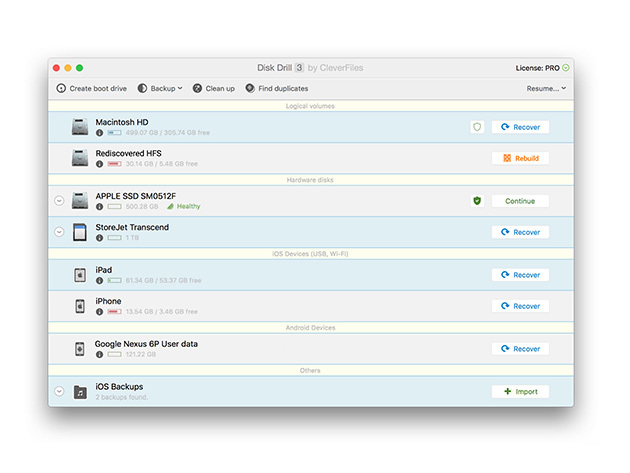Show info for iPad
Screen dimensions: 630x473
[99, 281]
